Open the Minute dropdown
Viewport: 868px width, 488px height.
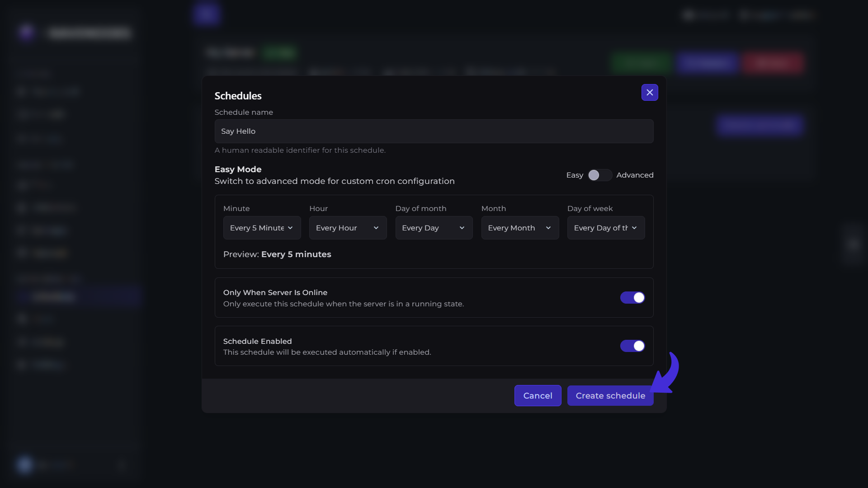click(x=262, y=228)
